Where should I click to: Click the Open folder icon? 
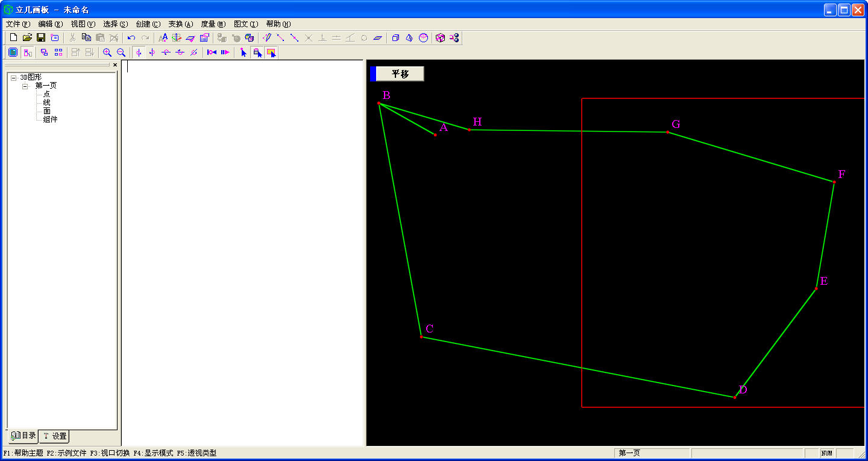coord(27,37)
